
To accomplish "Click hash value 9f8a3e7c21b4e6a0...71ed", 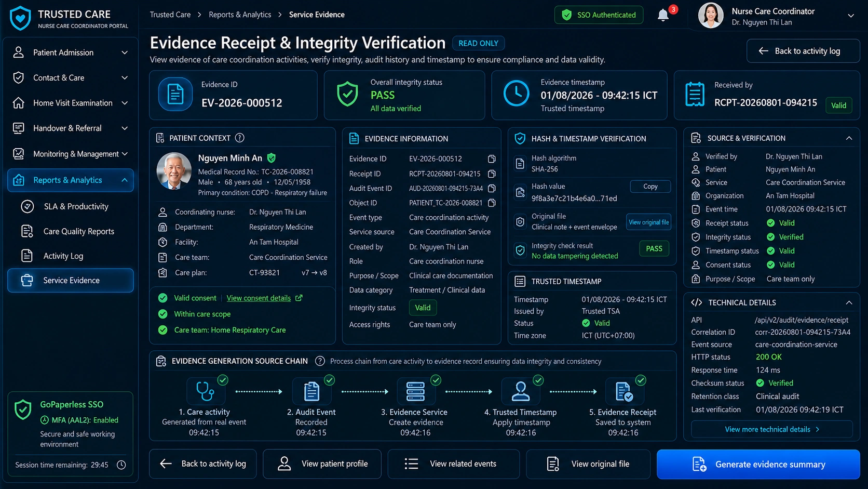I will 574,199.
